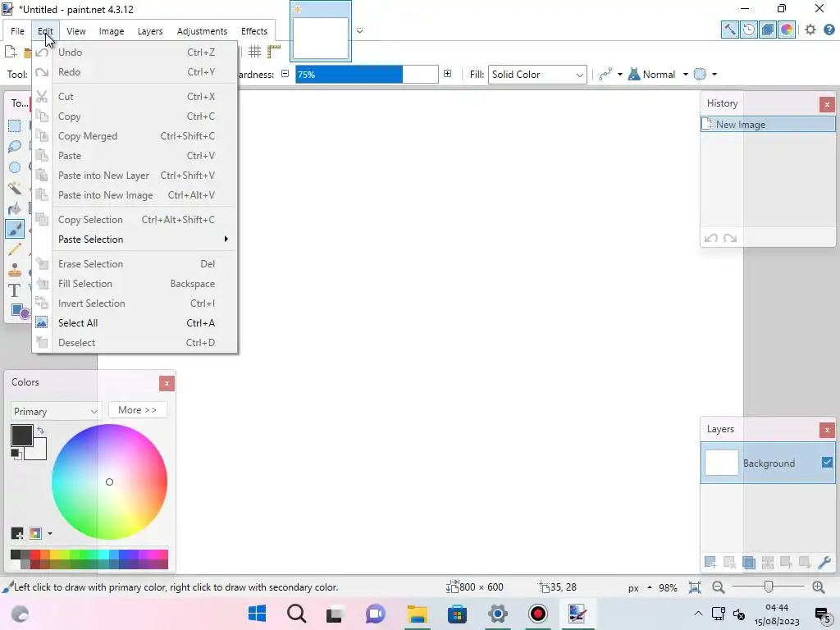Click inside the color wheel

point(109,482)
